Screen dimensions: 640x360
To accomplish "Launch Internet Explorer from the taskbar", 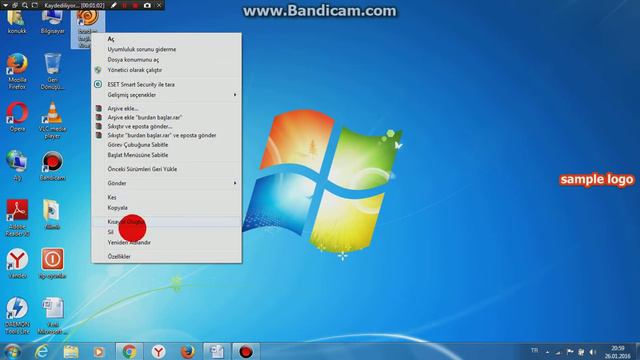I will click(42, 351).
